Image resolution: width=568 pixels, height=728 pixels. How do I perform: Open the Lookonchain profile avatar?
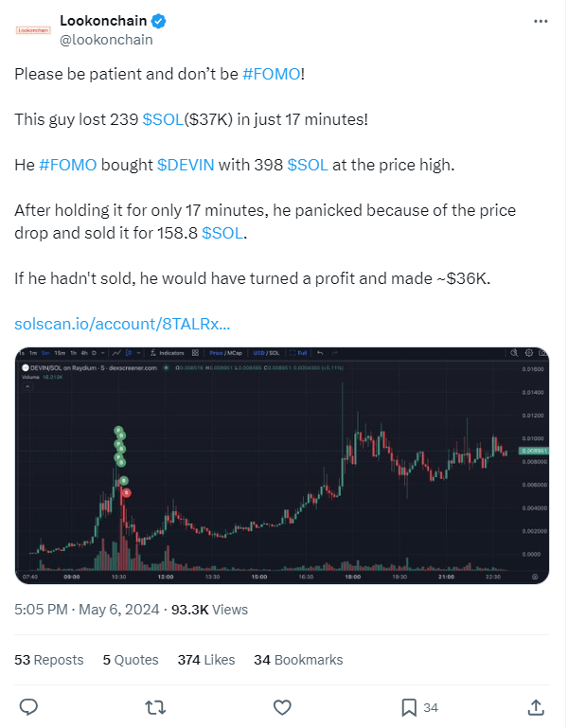33,29
